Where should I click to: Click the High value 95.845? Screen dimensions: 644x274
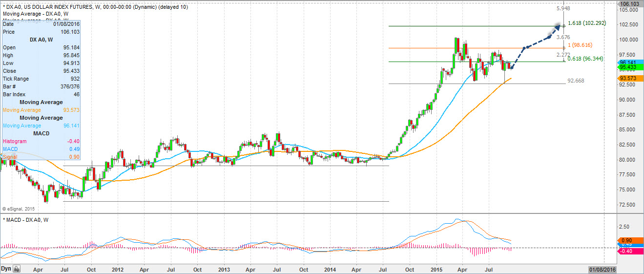pos(71,55)
